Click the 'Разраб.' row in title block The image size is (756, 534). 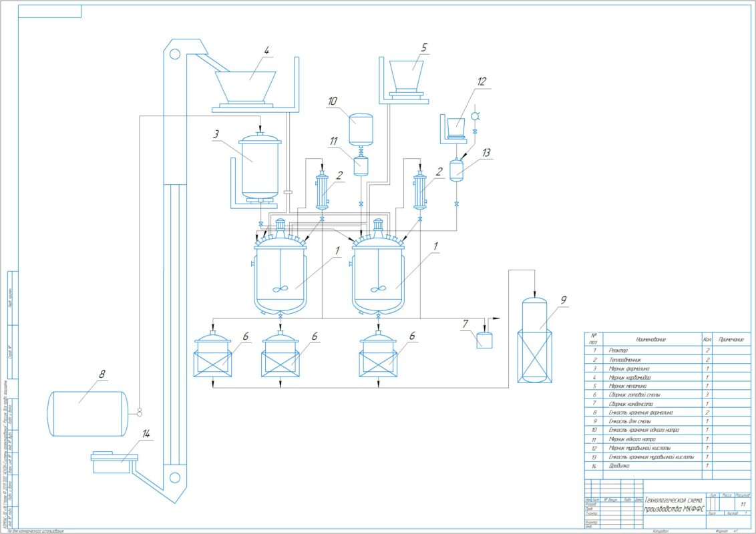pos(614,505)
